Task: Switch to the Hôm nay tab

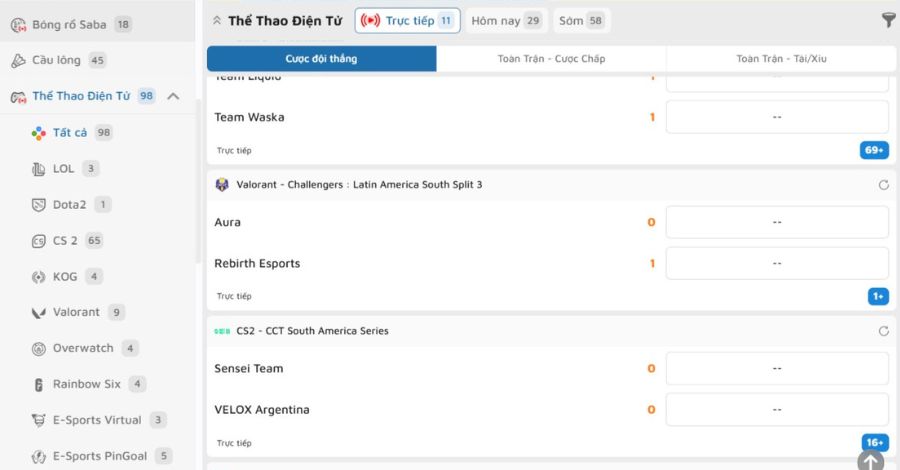Action: [x=506, y=21]
